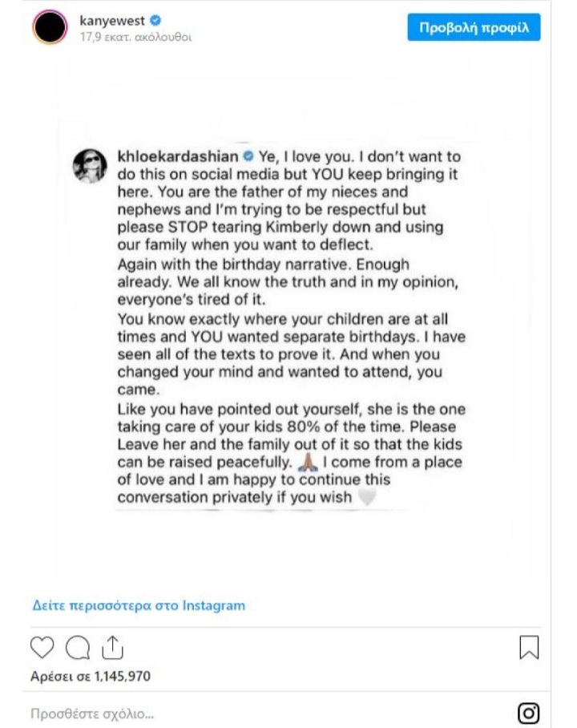
Task: Open khloekardashian's avatar in the screenshot
Action: click(x=90, y=166)
